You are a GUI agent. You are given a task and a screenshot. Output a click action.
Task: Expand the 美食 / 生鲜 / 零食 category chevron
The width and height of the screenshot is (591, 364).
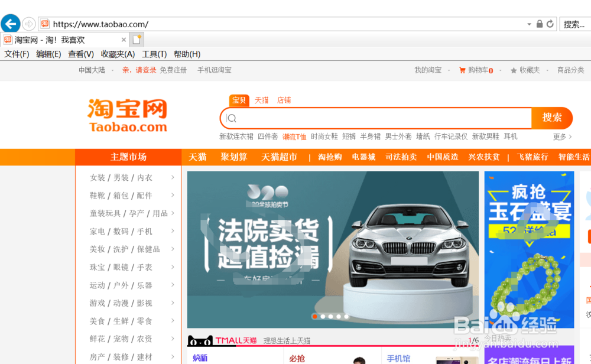coord(173,321)
